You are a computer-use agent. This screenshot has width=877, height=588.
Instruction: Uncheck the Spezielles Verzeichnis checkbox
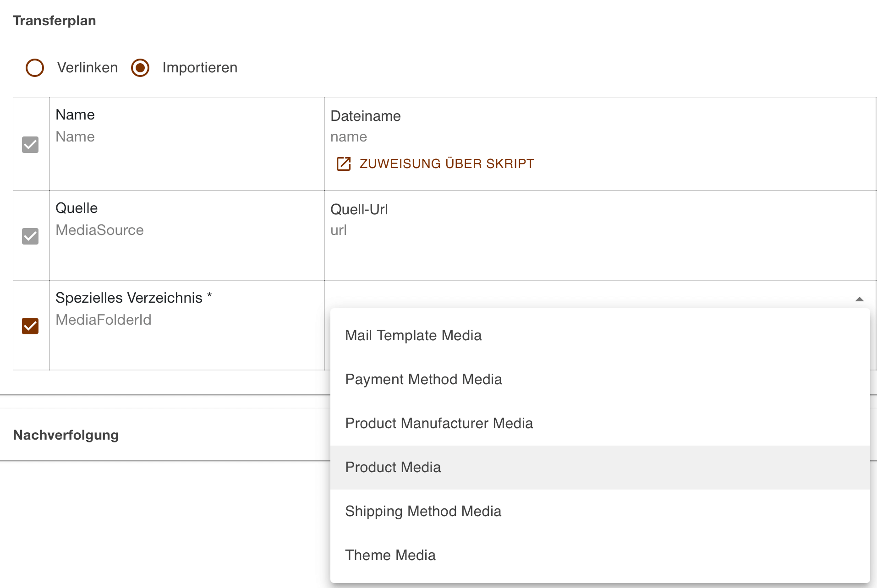pyautogui.click(x=30, y=326)
